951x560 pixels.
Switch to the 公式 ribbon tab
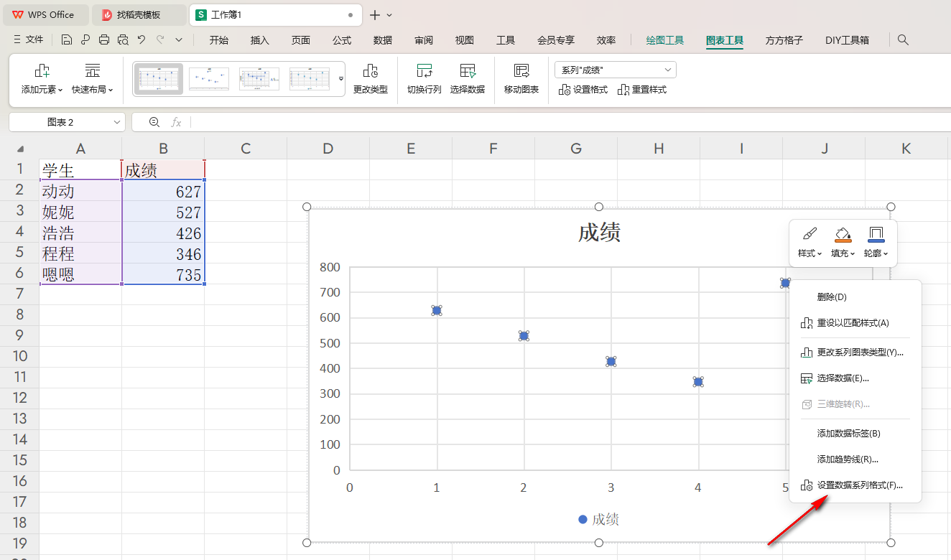(342, 40)
